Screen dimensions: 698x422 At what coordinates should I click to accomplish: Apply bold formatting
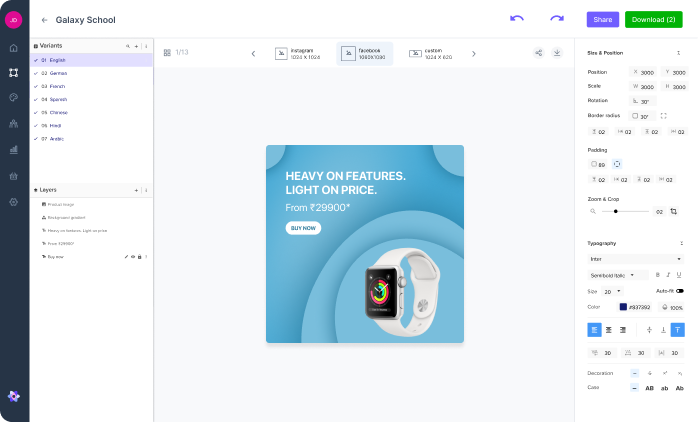[657, 275]
